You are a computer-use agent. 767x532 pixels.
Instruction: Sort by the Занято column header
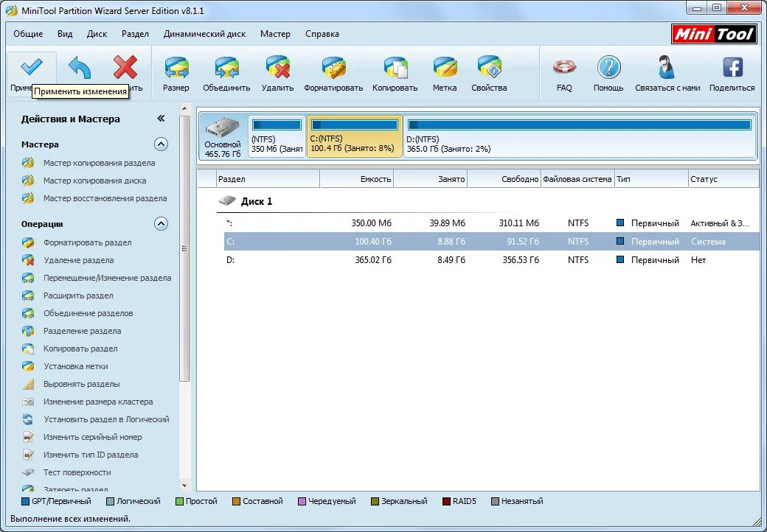click(431, 179)
